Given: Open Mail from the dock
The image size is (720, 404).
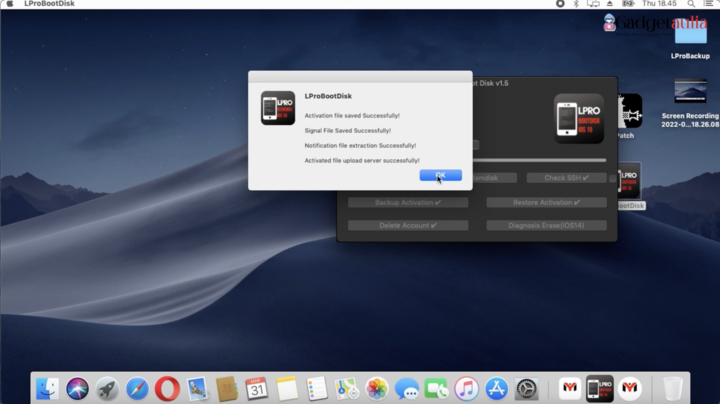Looking at the screenshot, I should click(x=197, y=389).
